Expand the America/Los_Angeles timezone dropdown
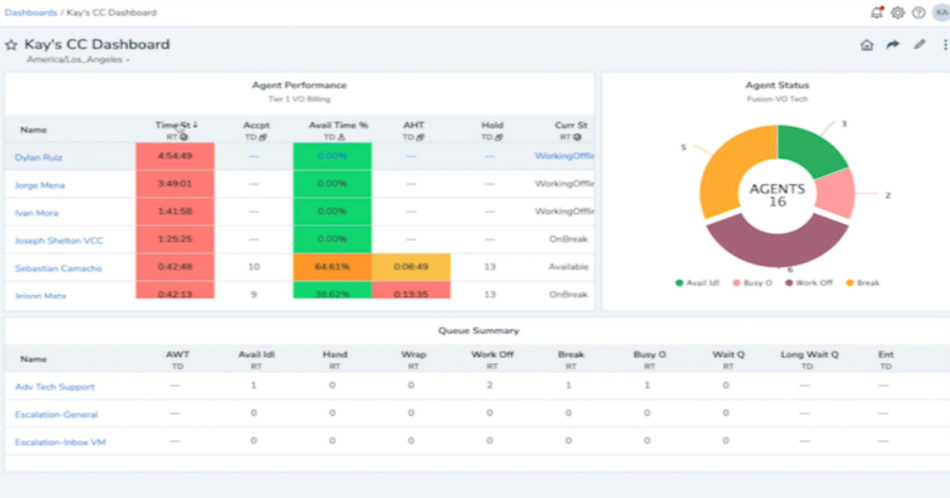 point(78,60)
